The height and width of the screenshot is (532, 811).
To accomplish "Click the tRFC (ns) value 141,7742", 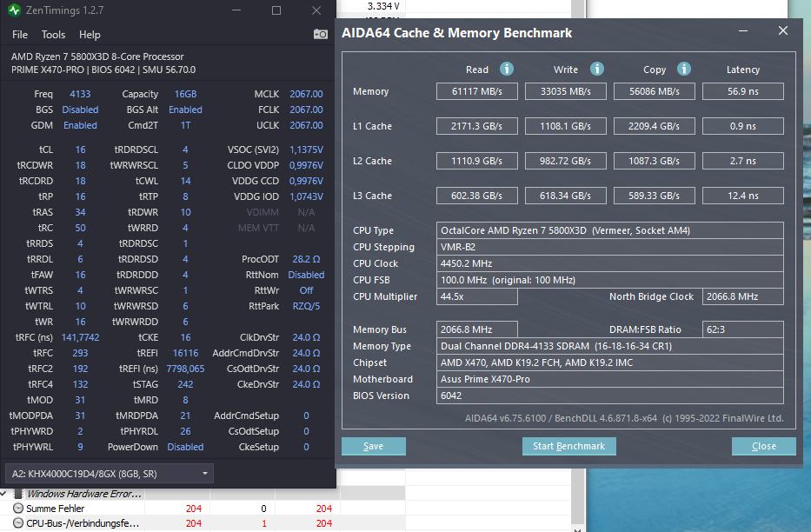I will point(80,337).
